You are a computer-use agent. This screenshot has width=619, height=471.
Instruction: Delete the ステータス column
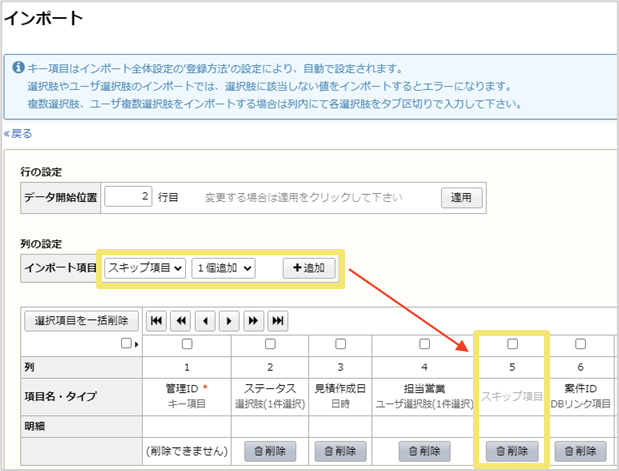(x=270, y=451)
